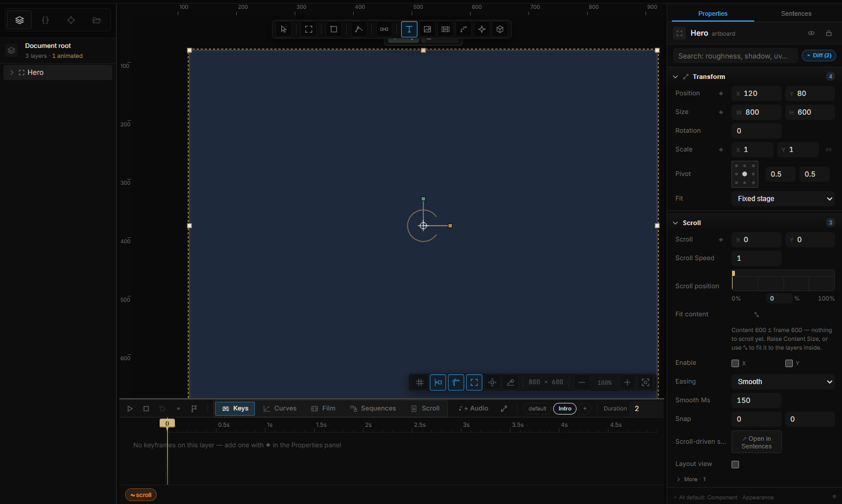
Task: Select the stepped path tool
Action: click(x=464, y=29)
